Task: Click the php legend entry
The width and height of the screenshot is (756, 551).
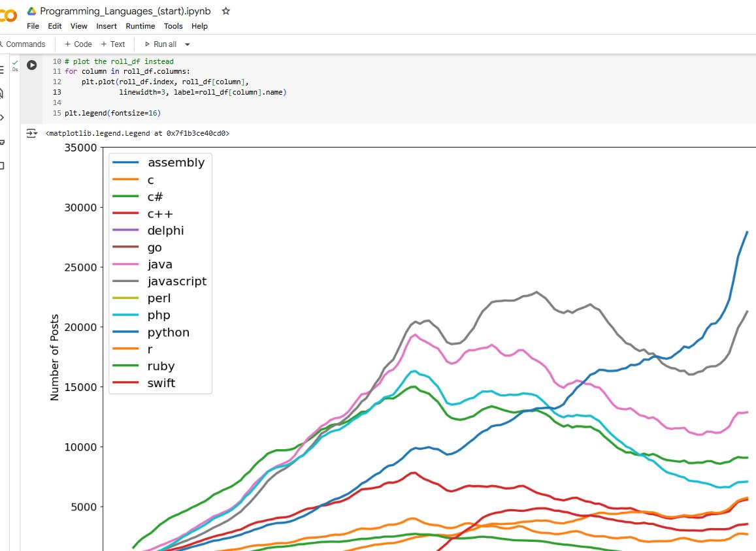Action: [141, 315]
